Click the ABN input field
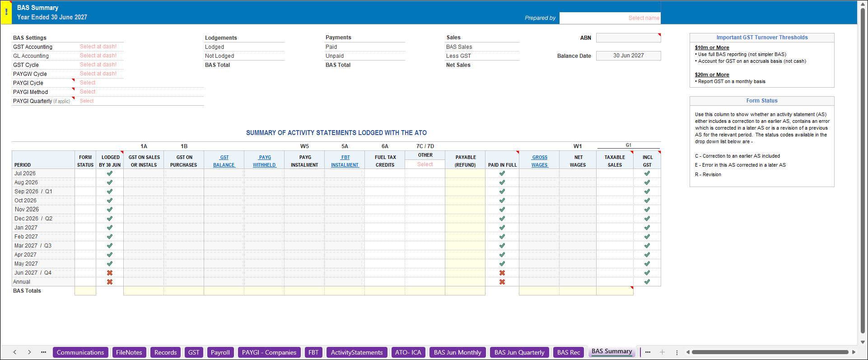This screenshot has height=360, width=868. [628, 38]
